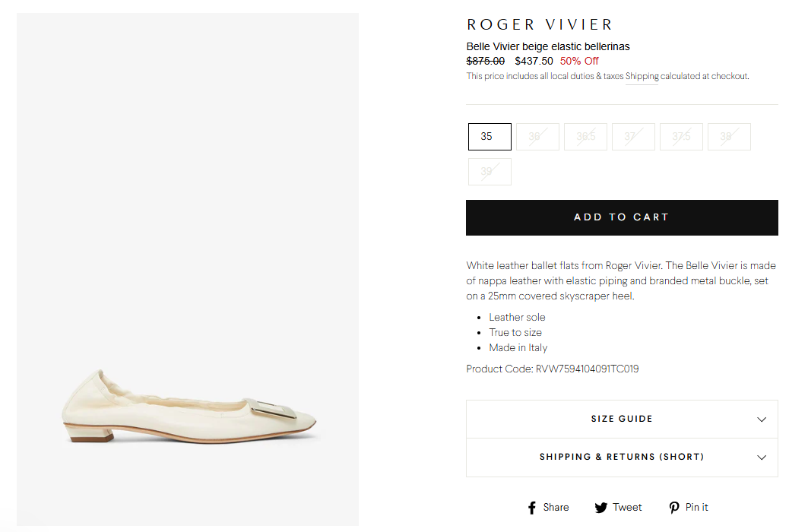
Task: Choose size 37.5 option
Action: tap(681, 137)
